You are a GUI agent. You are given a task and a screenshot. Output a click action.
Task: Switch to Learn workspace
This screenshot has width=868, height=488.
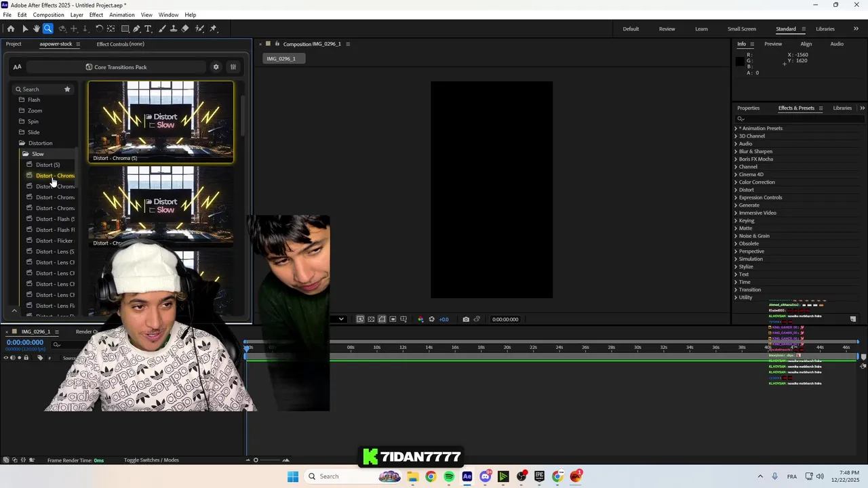(x=701, y=28)
